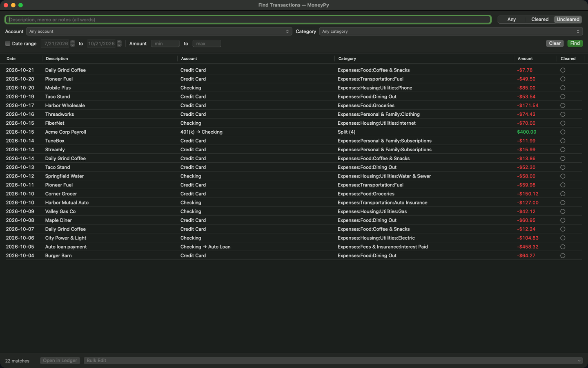Toggle cleared circle for Burger Barn row
588x368 pixels.
pyautogui.click(x=563, y=256)
